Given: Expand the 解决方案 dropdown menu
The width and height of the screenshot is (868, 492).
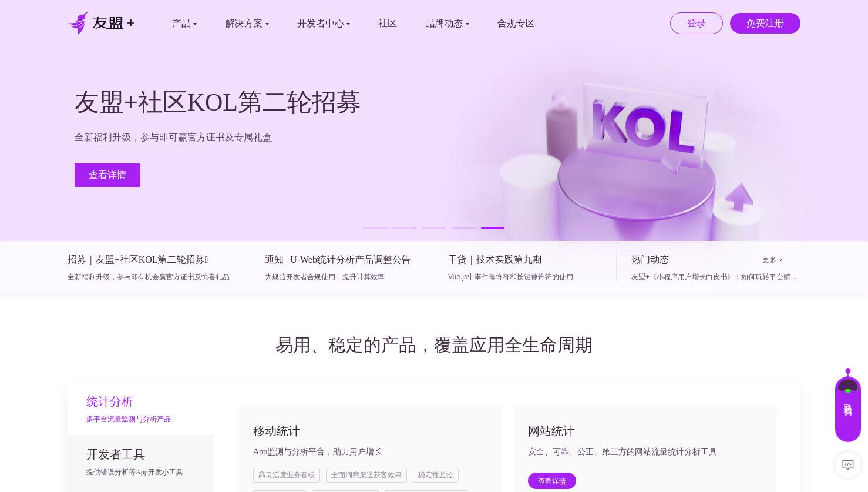Looking at the screenshot, I should [247, 24].
